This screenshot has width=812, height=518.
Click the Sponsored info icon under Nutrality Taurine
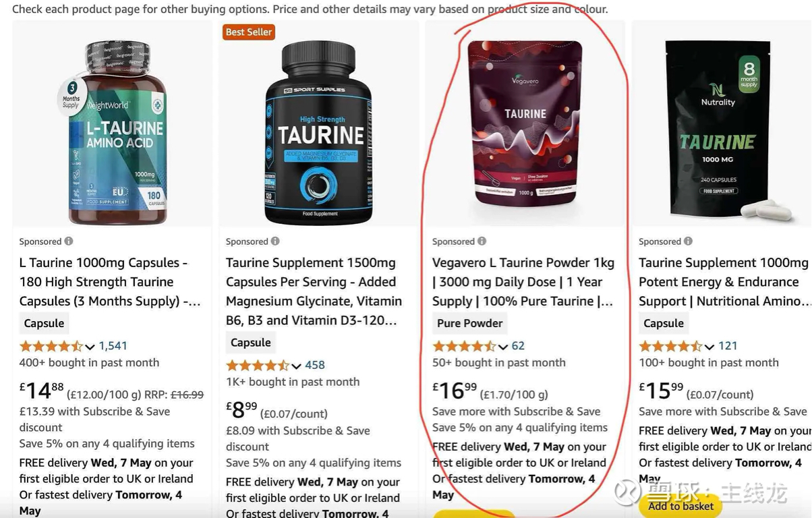click(688, 241)
